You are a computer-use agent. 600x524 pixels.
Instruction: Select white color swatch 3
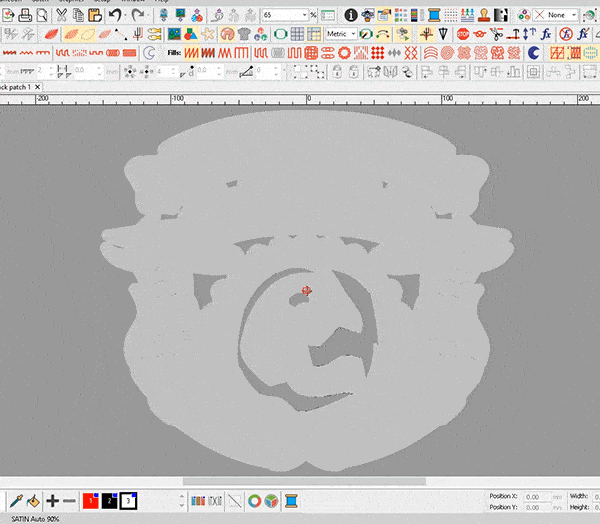[128, 501]
